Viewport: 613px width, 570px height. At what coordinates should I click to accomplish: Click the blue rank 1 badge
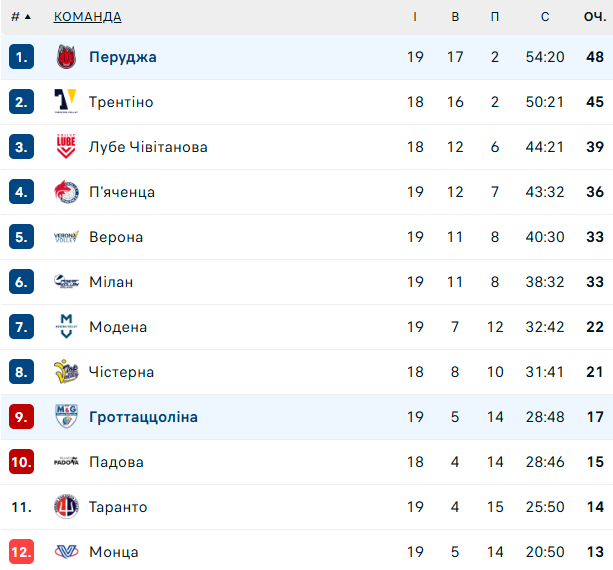[22, 57]
